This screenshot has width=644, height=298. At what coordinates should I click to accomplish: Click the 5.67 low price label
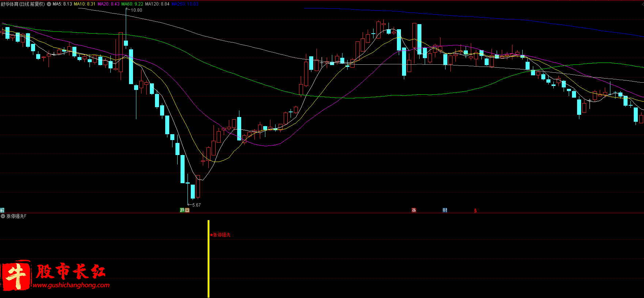196,205
